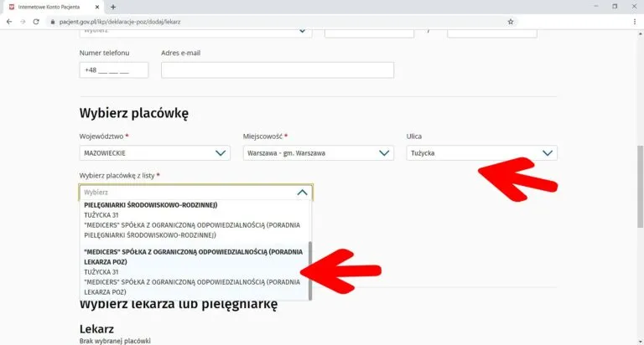This screenshot has width=644, height=345.
Task: Restore down the browser window
Action: point(615,7)
